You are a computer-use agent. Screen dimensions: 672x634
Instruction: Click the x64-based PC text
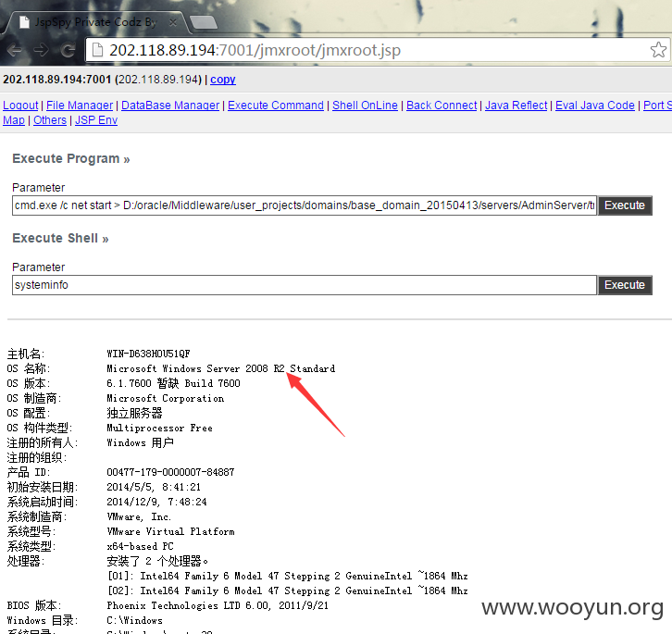coord(140,546)
